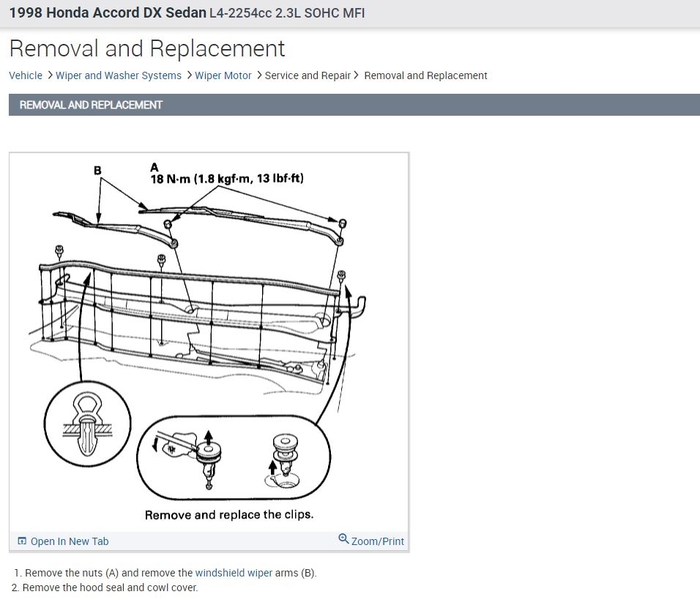Click the magnifier icon beside Zoom/Print
This screenshot has width=700, height=608.
click(x=343, y=538)
